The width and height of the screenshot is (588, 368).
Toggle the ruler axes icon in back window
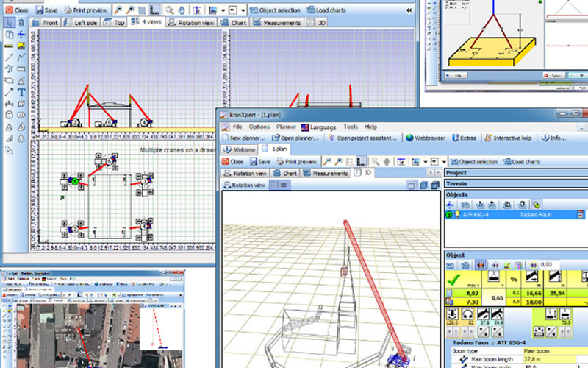(x=154, y=10)
